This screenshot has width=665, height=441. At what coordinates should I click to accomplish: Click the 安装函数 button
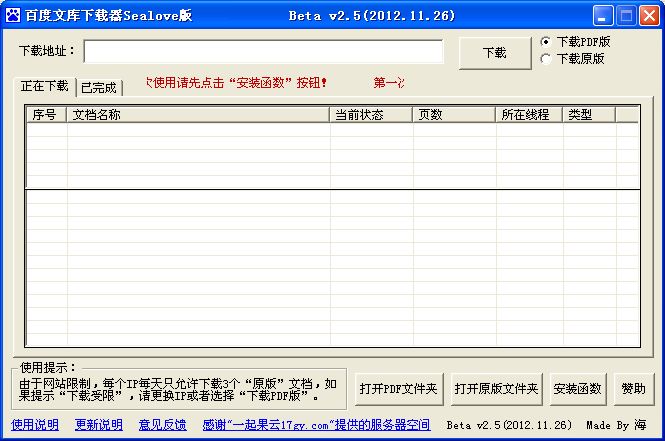578,389
